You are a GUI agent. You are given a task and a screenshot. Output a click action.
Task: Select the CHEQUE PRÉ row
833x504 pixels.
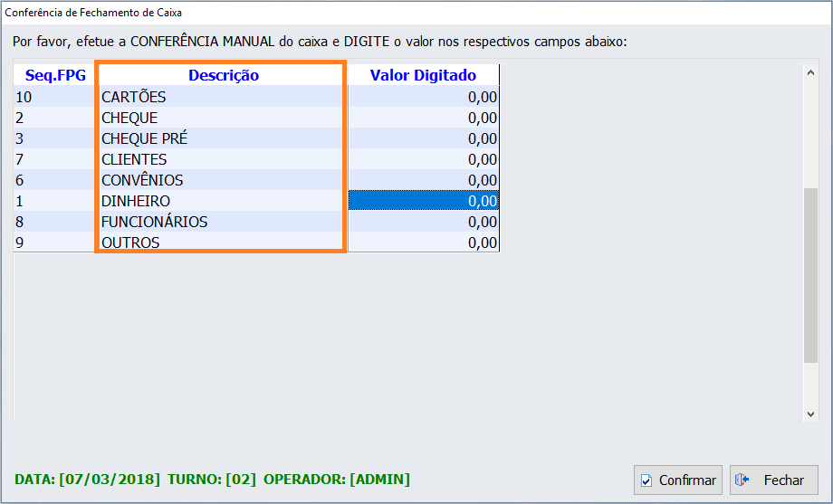point(144,138)
